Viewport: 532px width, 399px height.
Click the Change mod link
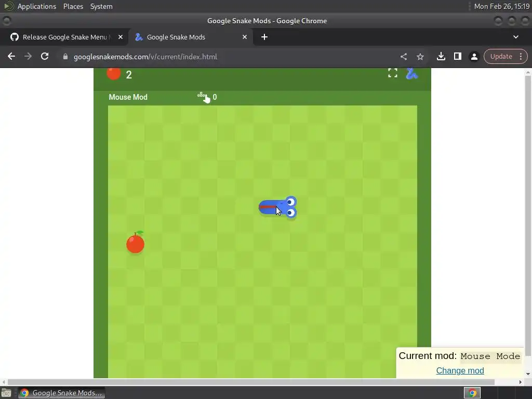click(x=460, y=370)
